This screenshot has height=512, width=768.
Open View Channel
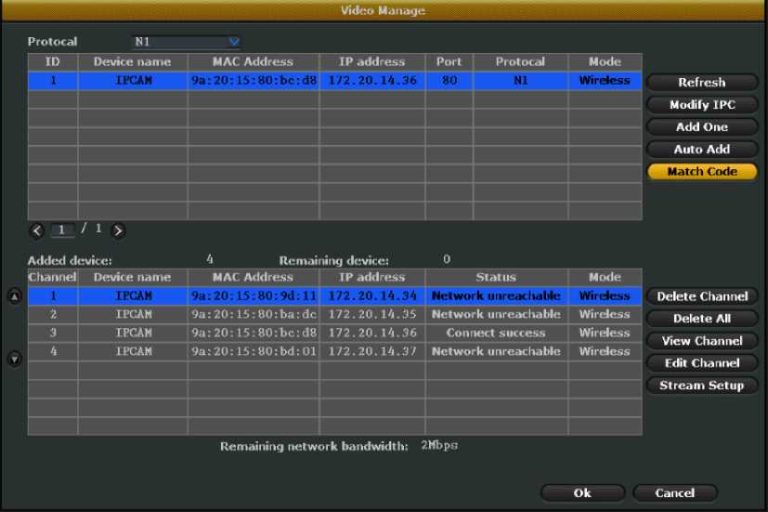click(x=701, y=341)
